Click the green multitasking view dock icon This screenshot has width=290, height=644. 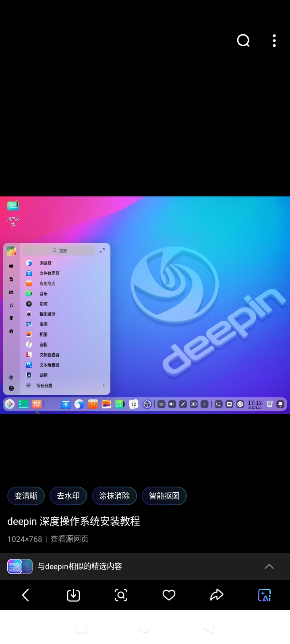pyautogui.click(x=23, y=404)
